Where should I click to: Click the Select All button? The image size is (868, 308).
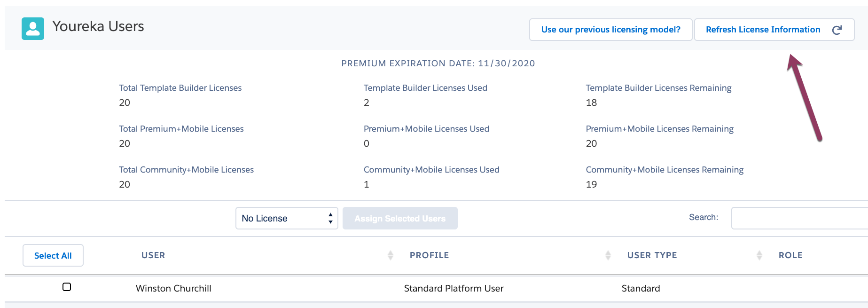53,255
